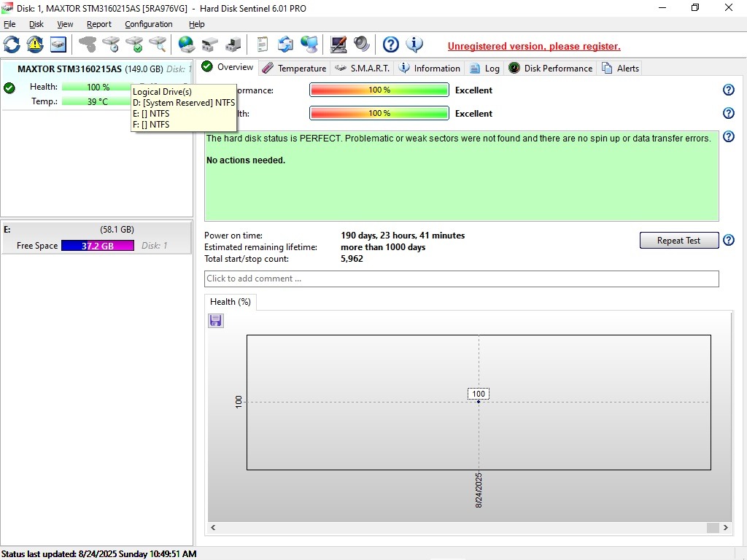Image resolution: width=747 pixels, height=560 pixels.
Task: Click the greyed-out disk toolbar icon
Action: point(88,44)
